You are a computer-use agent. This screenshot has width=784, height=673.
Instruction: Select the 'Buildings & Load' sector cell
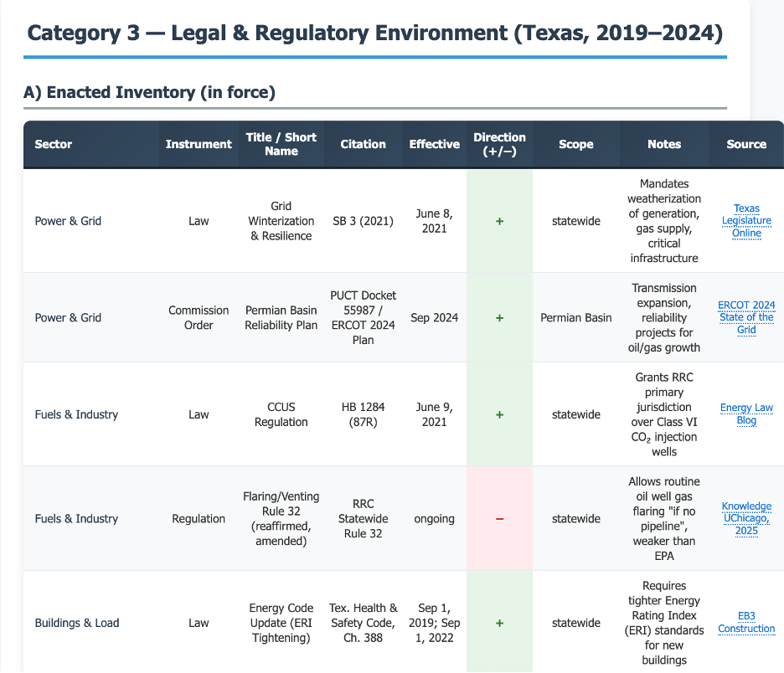pyautogui.click(x=91, y=623)
